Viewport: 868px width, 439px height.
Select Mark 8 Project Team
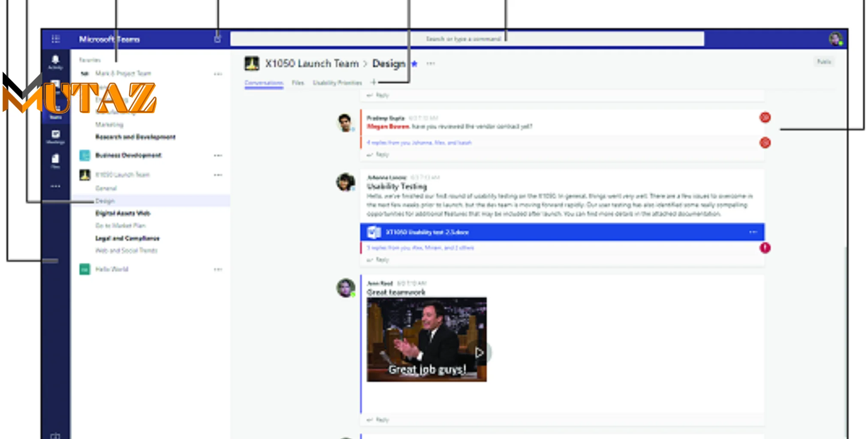coord(123,73)
